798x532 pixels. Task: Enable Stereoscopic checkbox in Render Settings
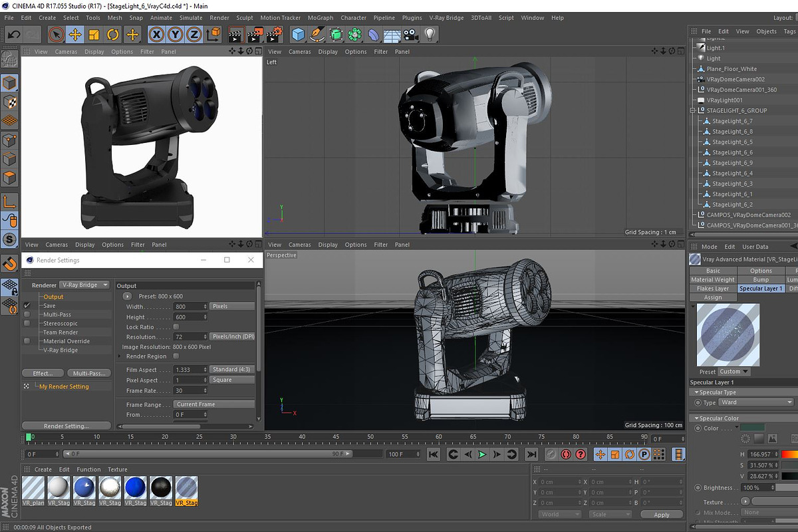click(27, 323)
